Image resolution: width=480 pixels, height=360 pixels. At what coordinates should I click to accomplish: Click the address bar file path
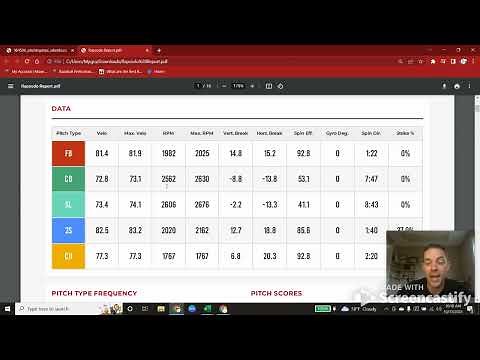click(117, 61)
